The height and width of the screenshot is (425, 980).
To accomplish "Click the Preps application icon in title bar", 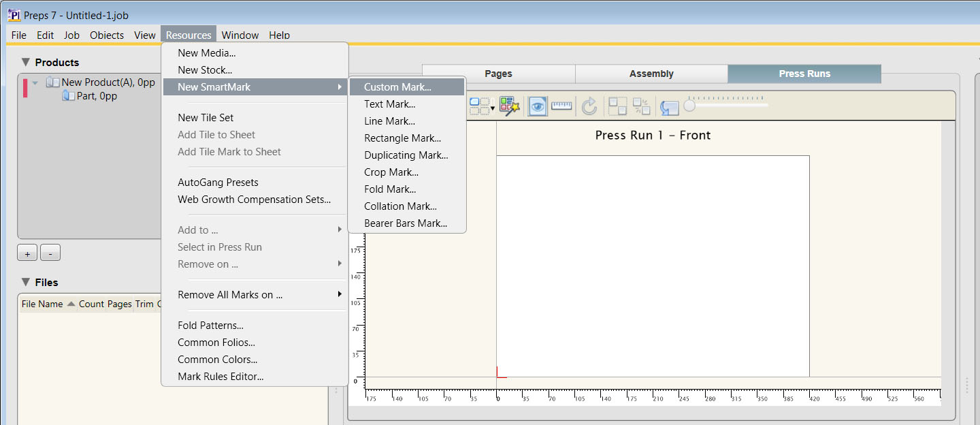I will pos(14,14).
